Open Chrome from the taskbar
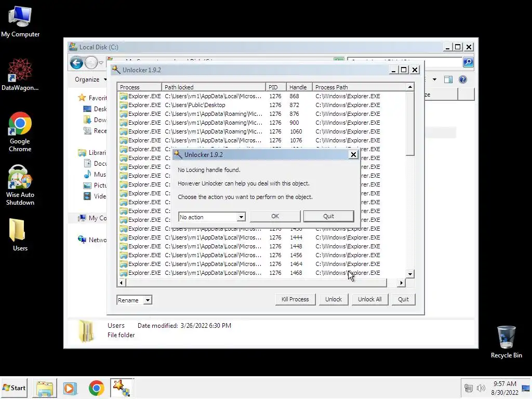 (96, 388)
